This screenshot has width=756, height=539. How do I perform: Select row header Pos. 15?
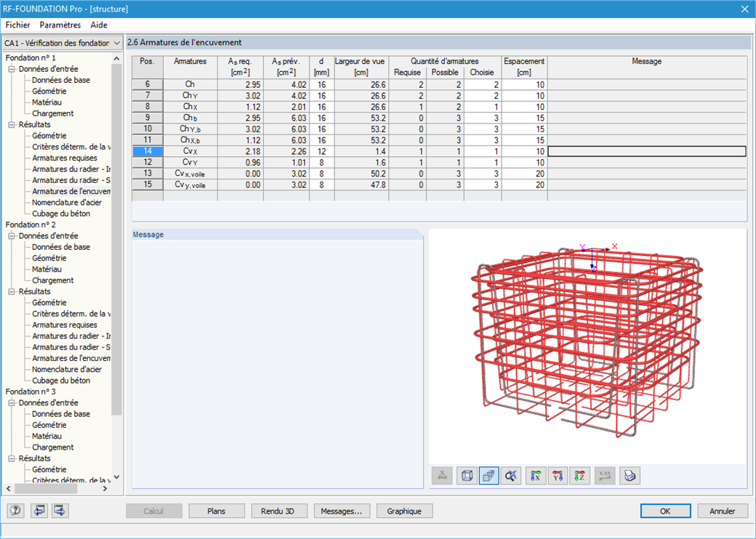click(x=148, y=185)
